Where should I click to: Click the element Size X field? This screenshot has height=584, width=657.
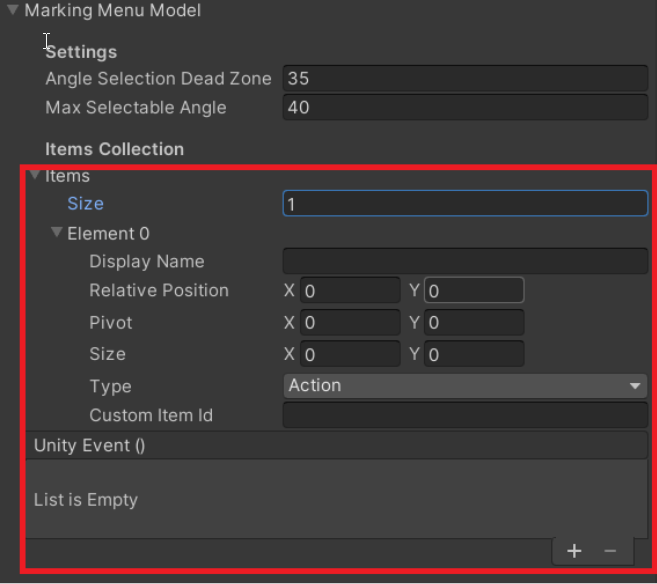click(x=350, y=354)
